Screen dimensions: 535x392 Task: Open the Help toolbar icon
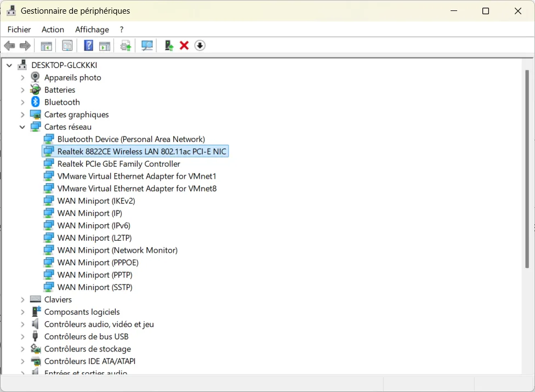tap(88, 46)
